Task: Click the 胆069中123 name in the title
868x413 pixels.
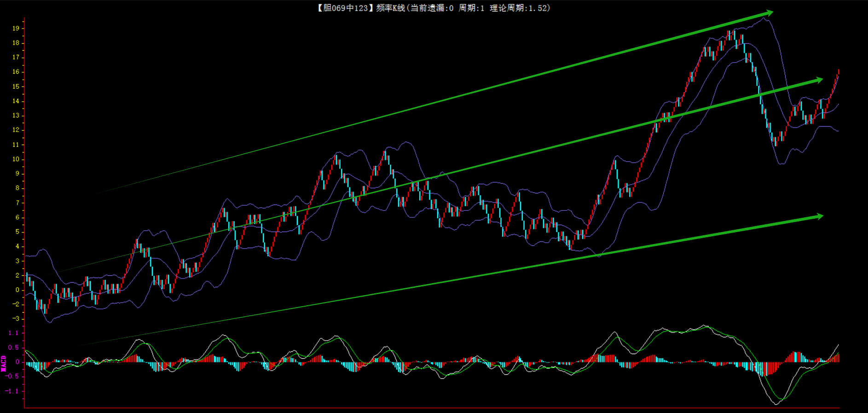Action: click(345, 8)
